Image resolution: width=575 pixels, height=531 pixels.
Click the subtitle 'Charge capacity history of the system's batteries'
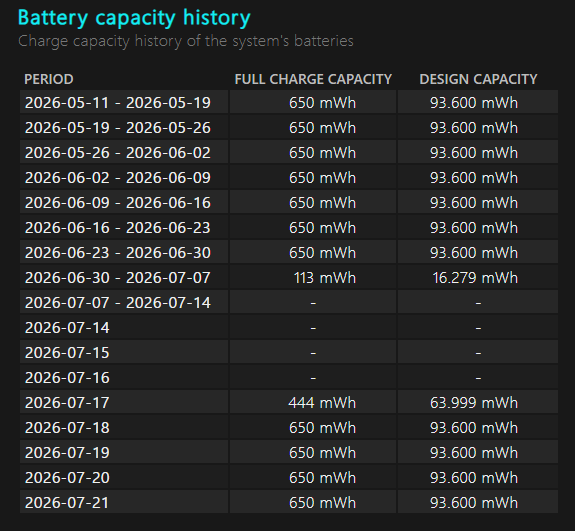click(x=186, y=41)
